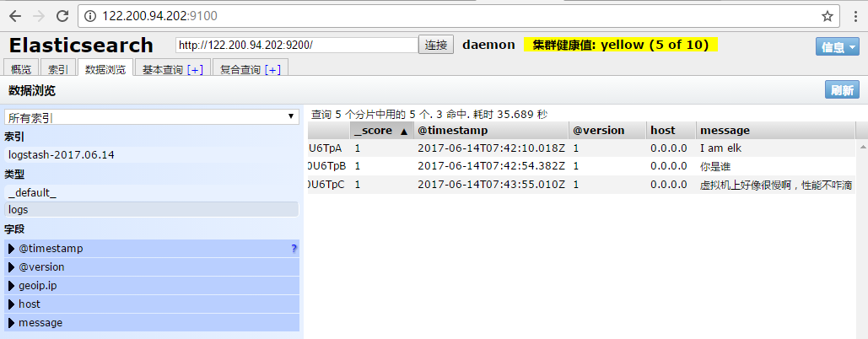The image size is (868, 339).
Task: Expand the @timestamp field filter
Action: 12,249
